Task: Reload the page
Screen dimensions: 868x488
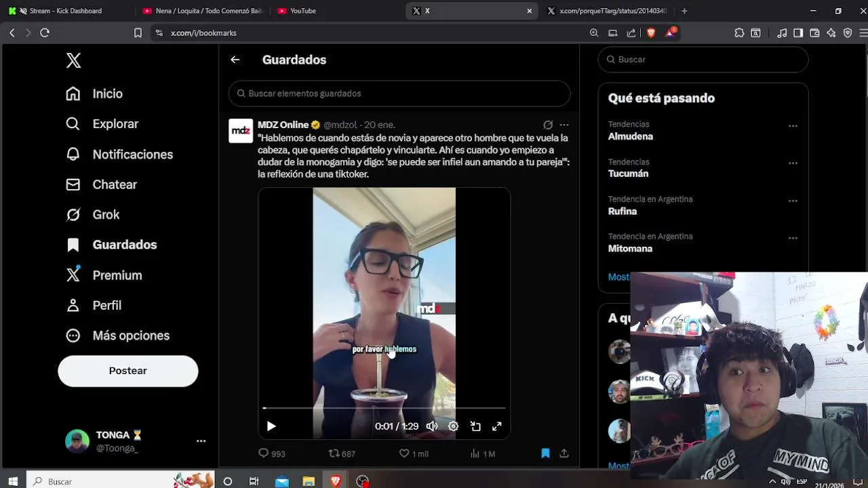Action: coord(45,33)
